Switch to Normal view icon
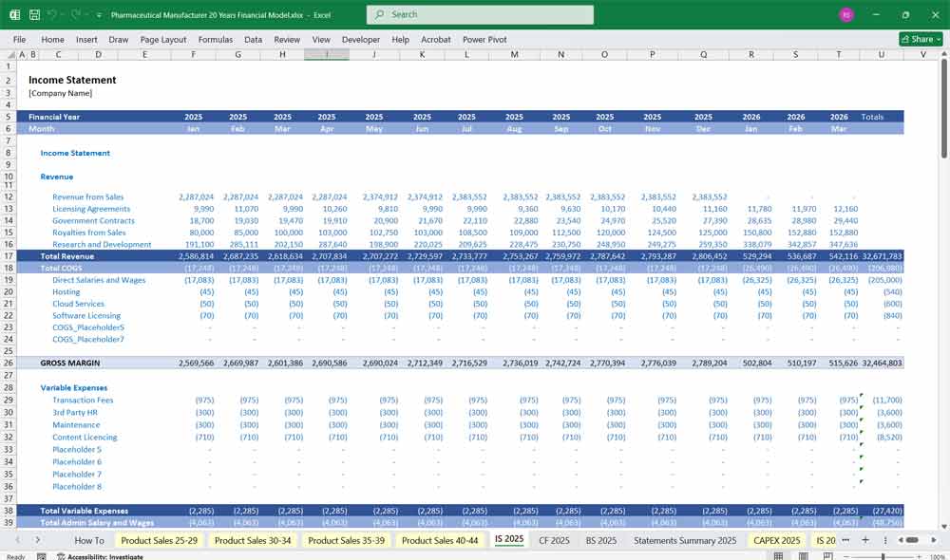 tap(779, 556)
